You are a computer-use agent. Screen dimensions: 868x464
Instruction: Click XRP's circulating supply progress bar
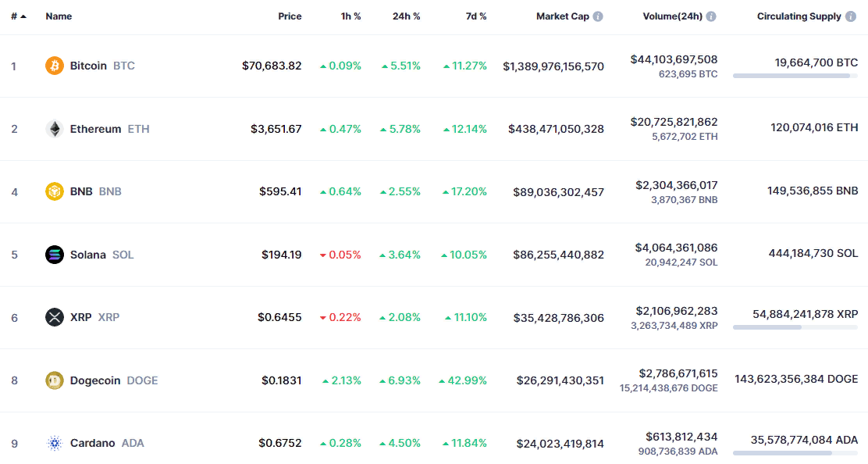[795, 327]
